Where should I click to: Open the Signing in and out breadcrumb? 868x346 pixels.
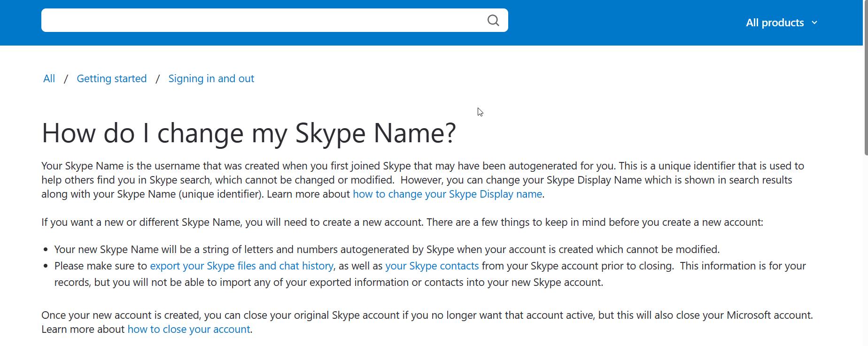tap(211, 78)
